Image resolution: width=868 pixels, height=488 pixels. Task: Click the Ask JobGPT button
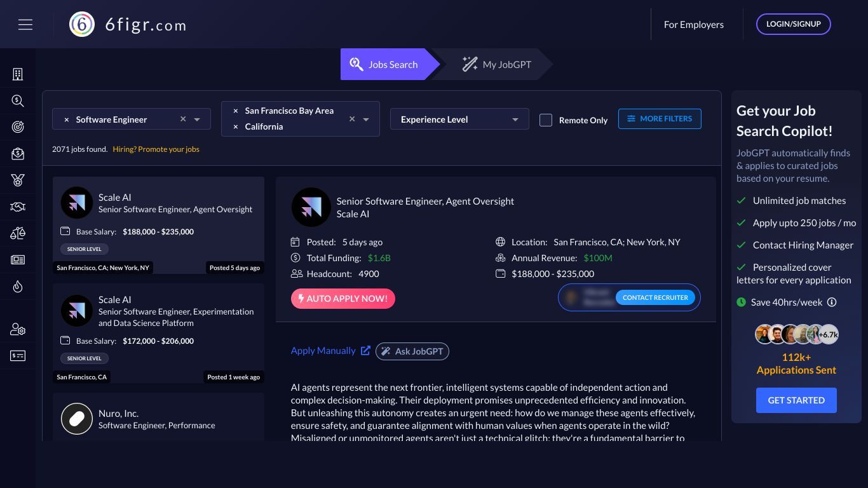coord(412,351)
